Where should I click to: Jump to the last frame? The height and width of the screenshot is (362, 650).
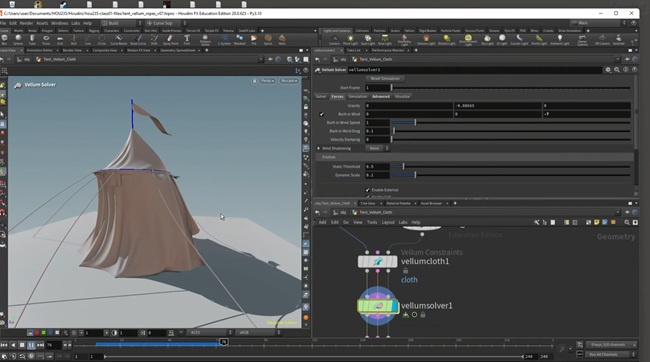40,345
